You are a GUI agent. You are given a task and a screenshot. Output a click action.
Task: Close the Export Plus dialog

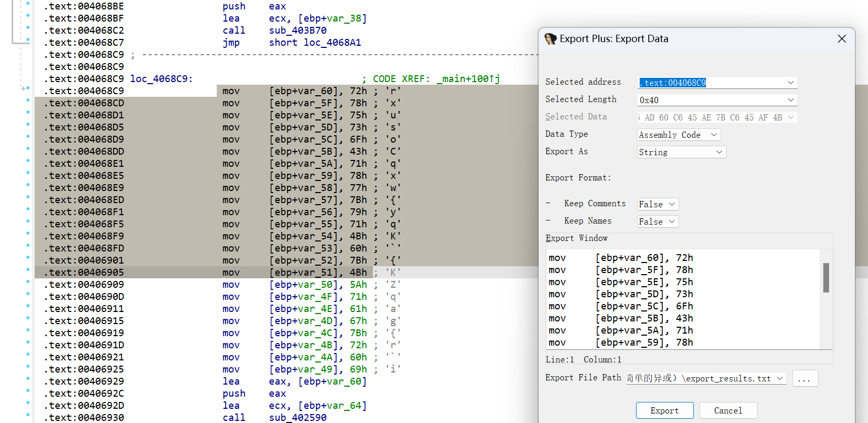pos(842,39)
